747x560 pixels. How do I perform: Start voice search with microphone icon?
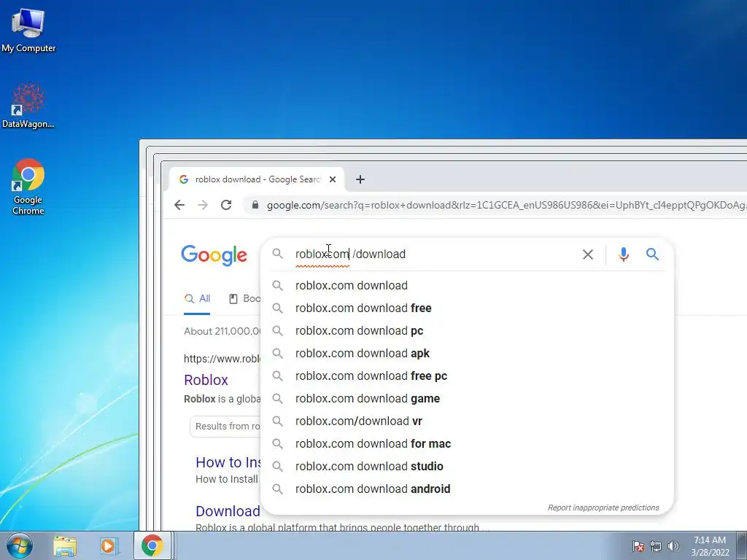tap(624, 254)
